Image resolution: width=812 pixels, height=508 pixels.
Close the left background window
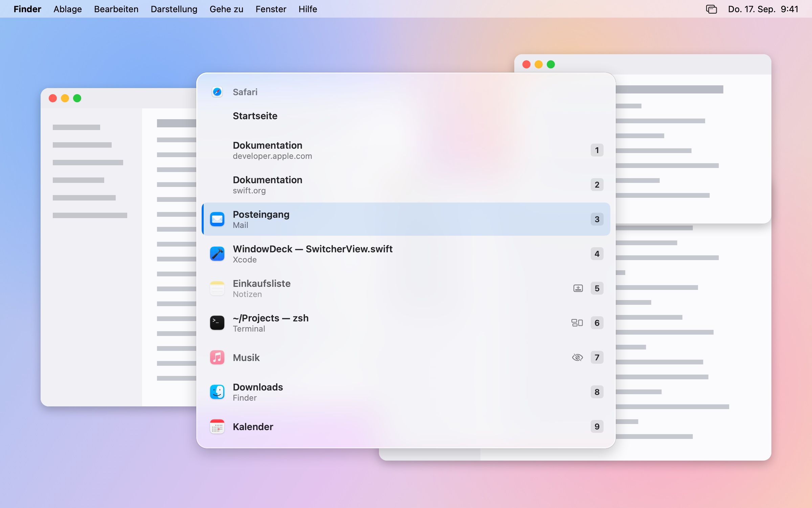pyautogui.click(x=53, y=98)
